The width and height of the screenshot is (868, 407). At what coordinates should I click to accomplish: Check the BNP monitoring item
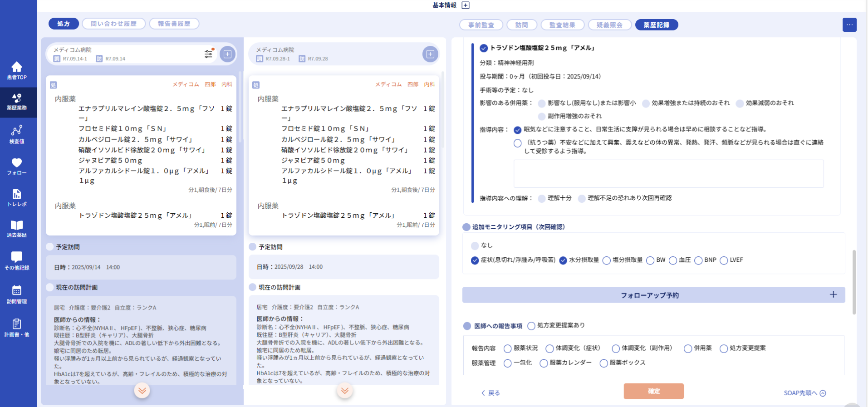(x=698, y=260)
